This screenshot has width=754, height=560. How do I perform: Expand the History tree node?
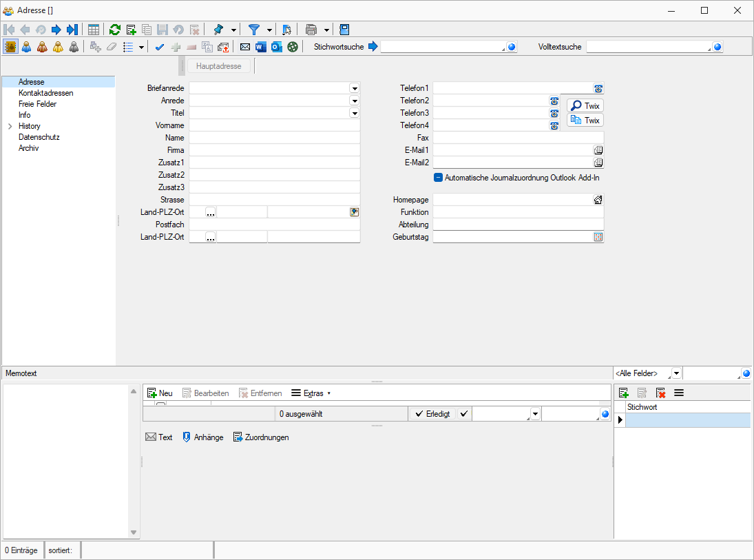(10, 127)
